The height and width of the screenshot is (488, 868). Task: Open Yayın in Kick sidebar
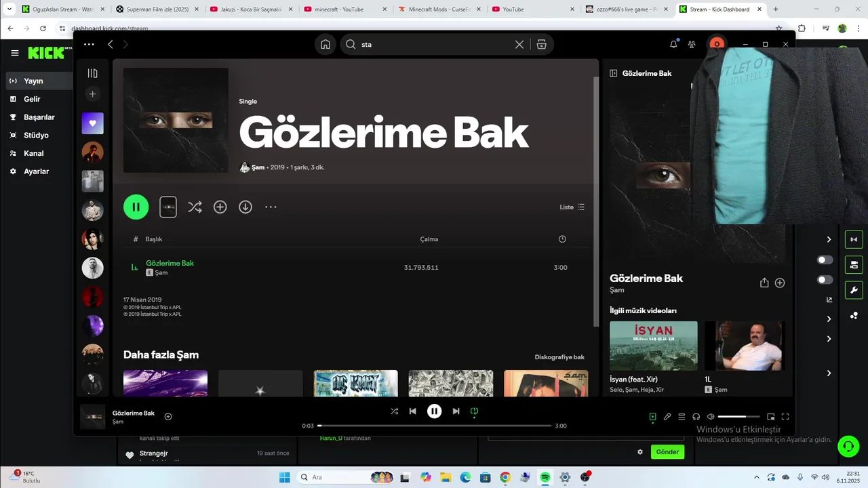coord(37,81)
